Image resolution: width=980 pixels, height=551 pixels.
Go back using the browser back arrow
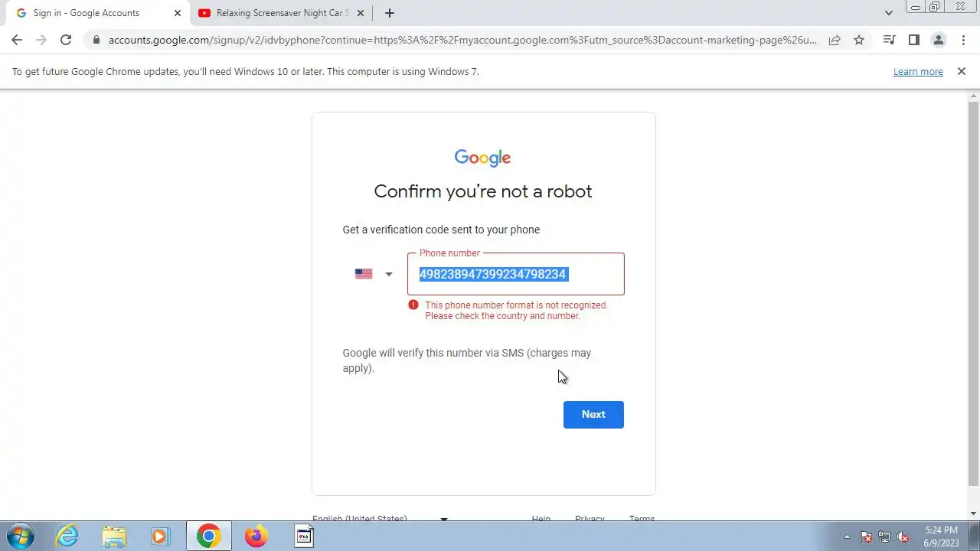pyautogui.click(x=17, y=40)
